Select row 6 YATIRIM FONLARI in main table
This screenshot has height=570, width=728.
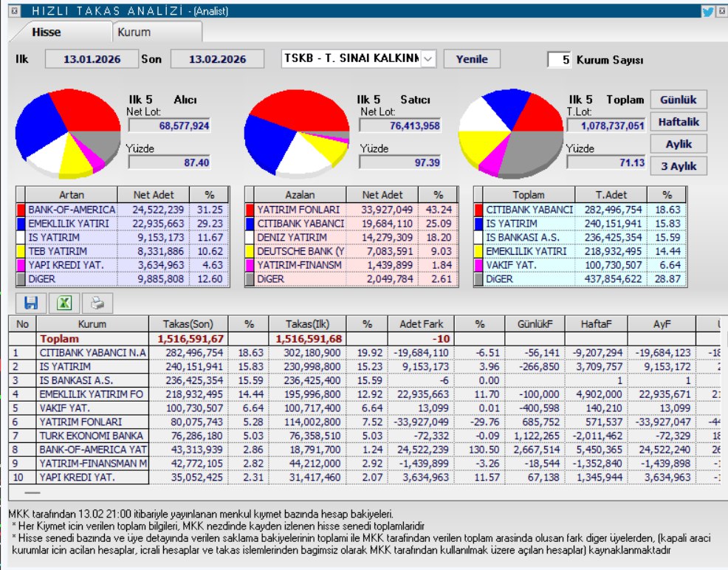[x=365, y=422]
